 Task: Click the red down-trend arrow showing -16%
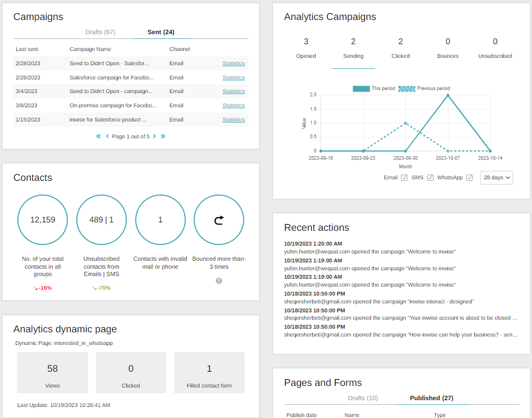(x=36, y=288)
